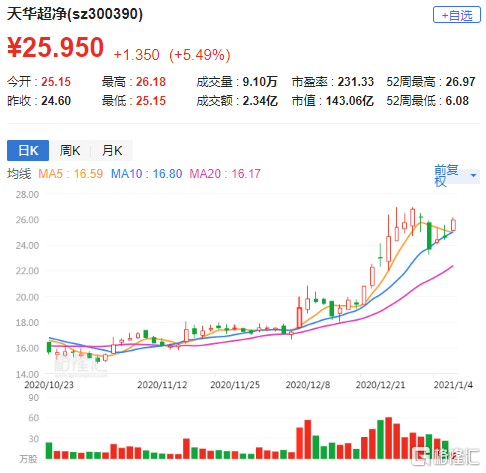Click the MA10 : 16.80 legend label
Image resolution: width=486 pixels, height=473 pixels.
(146, 174)
